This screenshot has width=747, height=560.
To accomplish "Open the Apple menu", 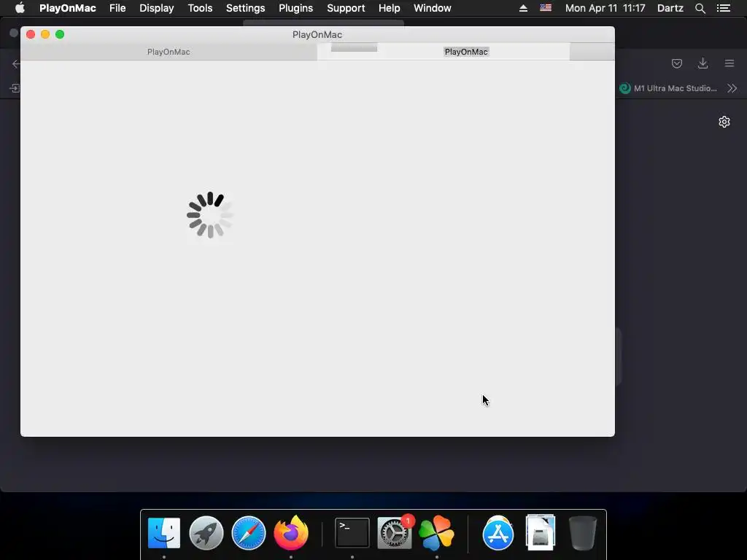I will point(20,8).
